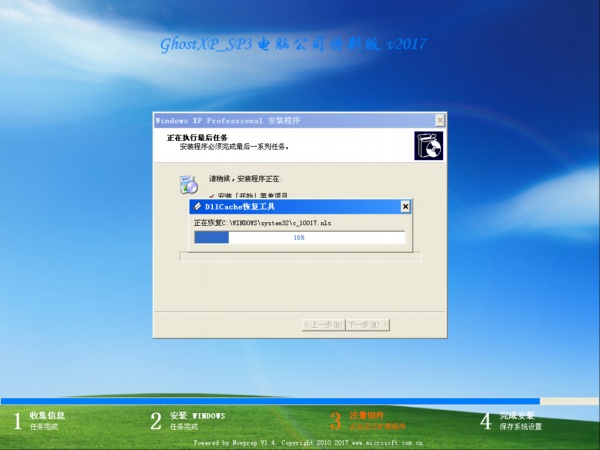Image resolution: width=600 pixels, height=450 pixels.
Task: Click the 上一步(B) back button
Action: (x=323, y=325)
